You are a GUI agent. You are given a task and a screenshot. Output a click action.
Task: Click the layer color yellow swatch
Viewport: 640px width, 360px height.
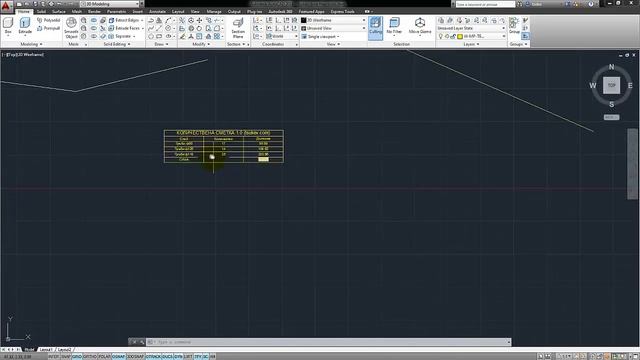pos(460,36)
